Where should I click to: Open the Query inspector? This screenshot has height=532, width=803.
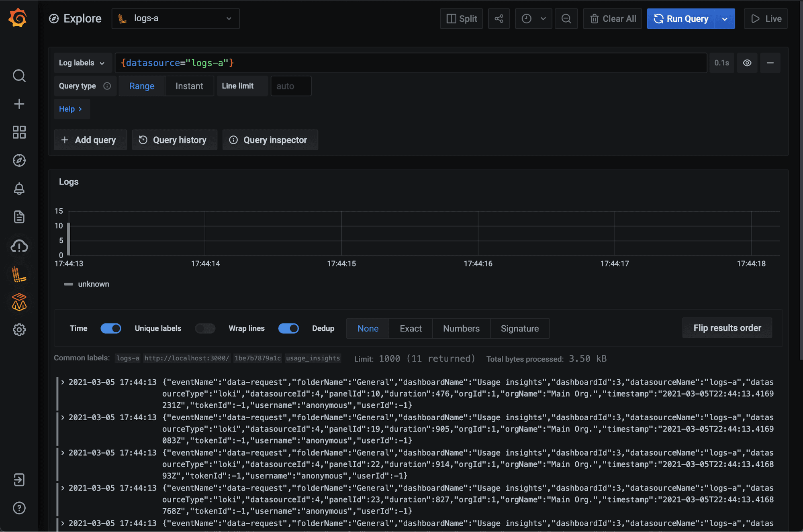(x=270, y=140)
